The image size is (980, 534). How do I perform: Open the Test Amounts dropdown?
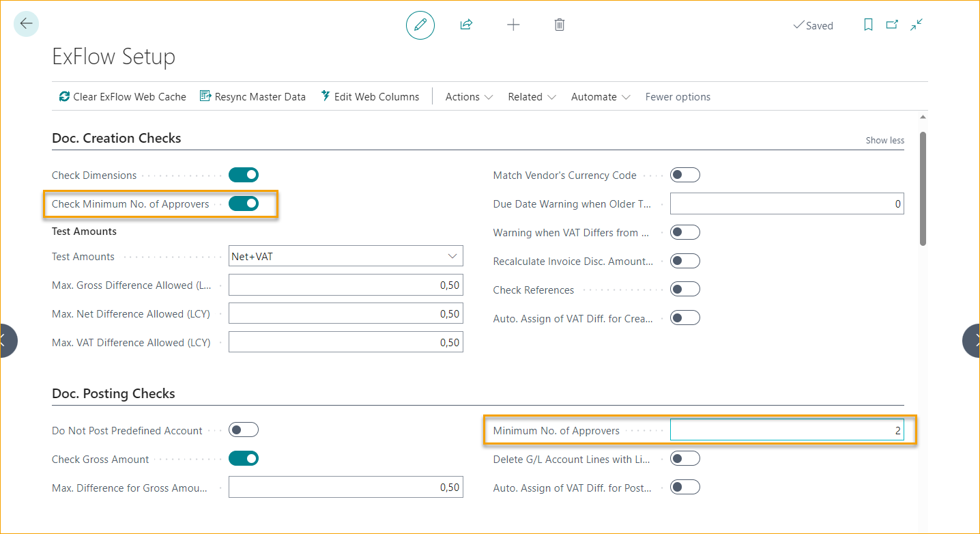click(346, 256)
